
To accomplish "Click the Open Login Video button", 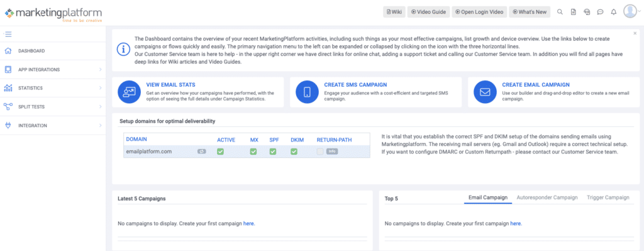I will click(479, 12).
